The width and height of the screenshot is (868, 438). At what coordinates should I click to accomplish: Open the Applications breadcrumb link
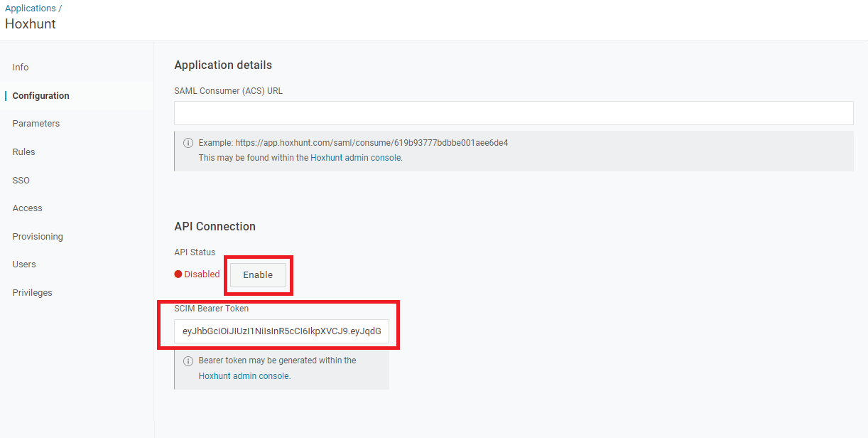tap(30, 9)
